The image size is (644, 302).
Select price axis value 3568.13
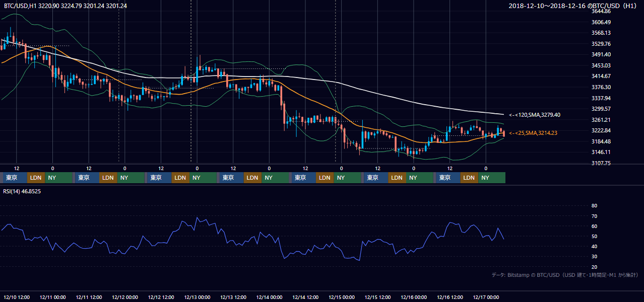pos(601,33)
